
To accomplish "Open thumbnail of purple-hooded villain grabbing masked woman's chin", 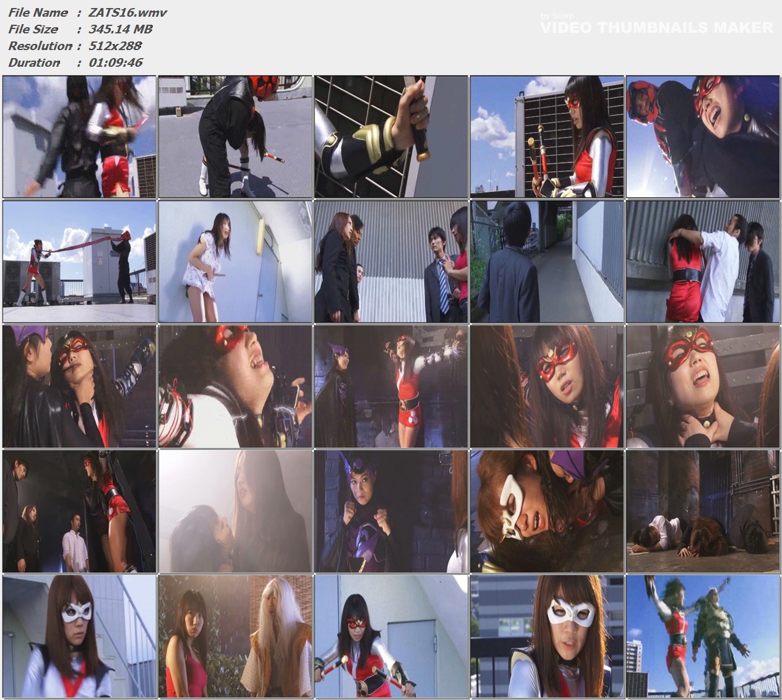I will pyautogui.click(x=79, y=386).
